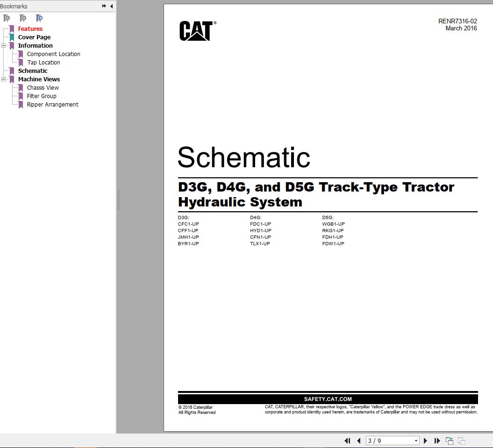Open the Features bookmark

[x=30, y=28]
